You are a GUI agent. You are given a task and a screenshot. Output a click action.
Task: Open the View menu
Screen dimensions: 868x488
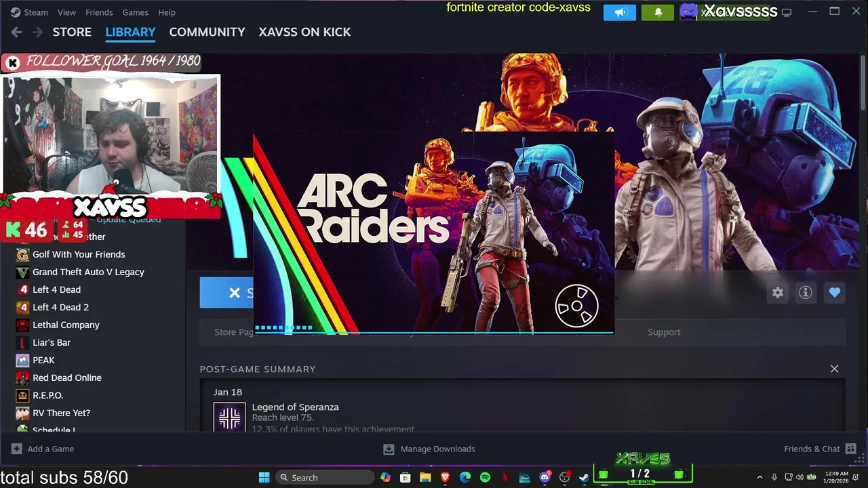click(66, 12)
